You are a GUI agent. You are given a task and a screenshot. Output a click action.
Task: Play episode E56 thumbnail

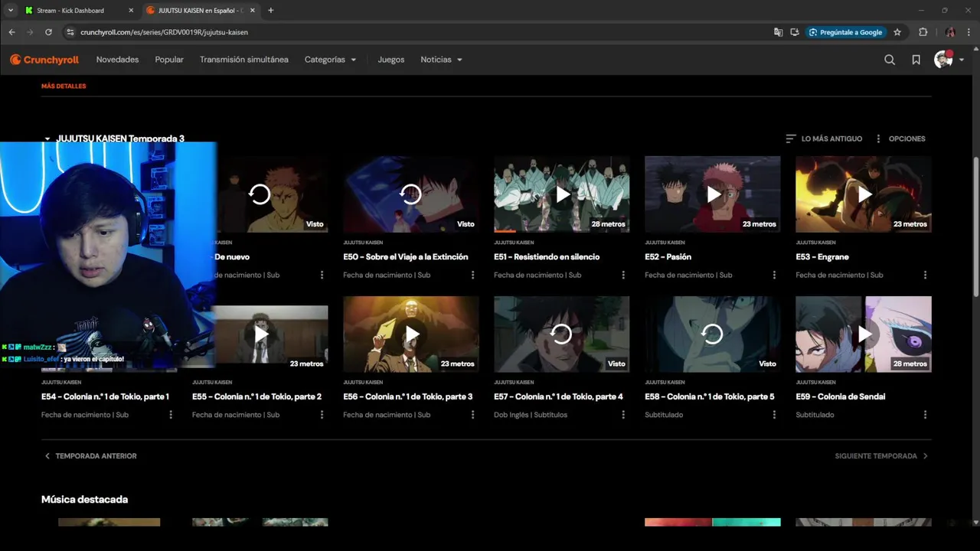pos(411,334)
